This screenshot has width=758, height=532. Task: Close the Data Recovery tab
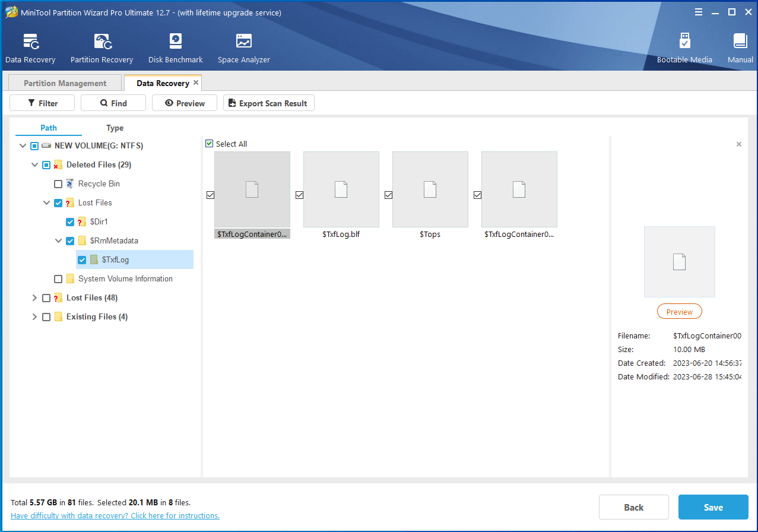pos(196,83)
